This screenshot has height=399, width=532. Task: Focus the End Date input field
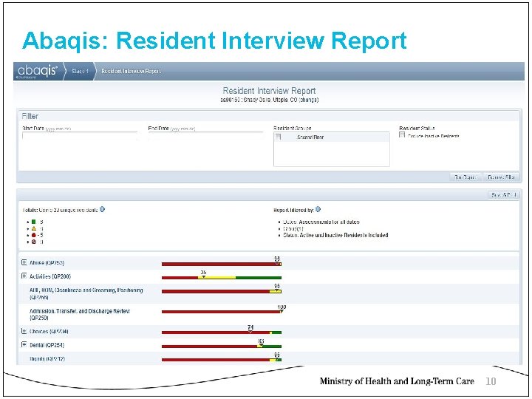click(x=205, y=136)
